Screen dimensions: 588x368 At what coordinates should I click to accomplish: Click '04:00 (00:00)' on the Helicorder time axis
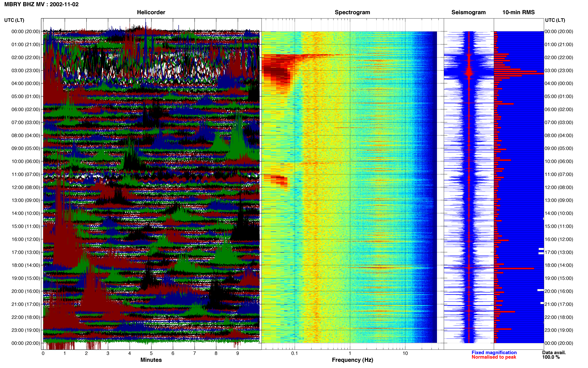click(x=26, y=83)
